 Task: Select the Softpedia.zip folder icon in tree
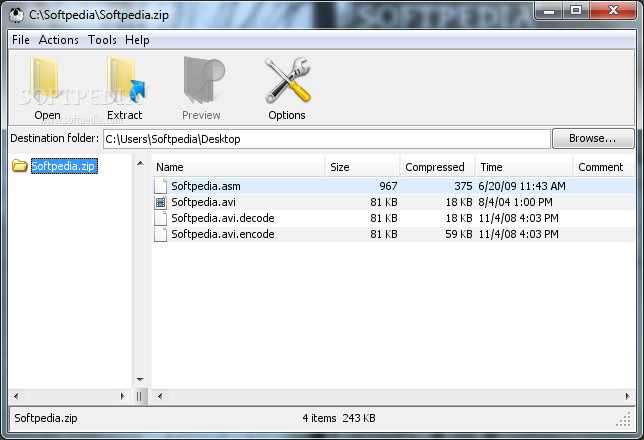tap(19, 166)
